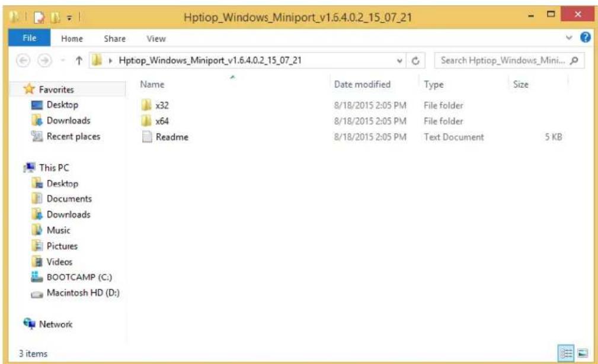Click the search magnifier icon
This screenshot has width=598, height=364.
(x=574, y=60)
